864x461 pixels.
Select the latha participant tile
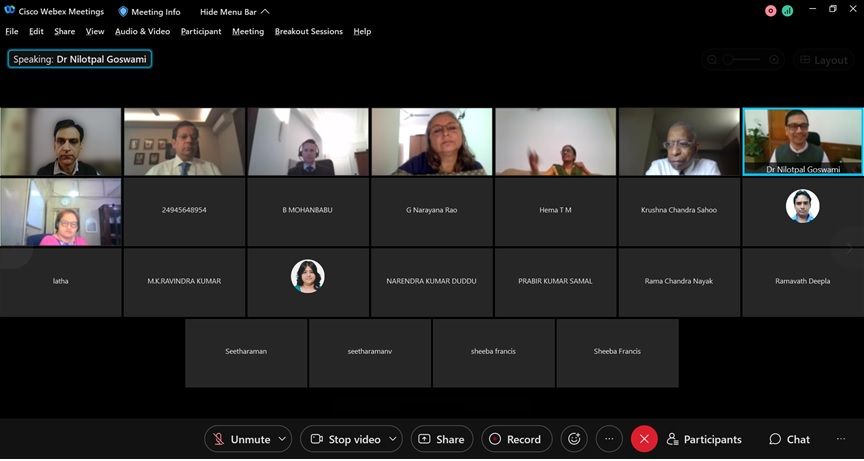tap(61, 283)
